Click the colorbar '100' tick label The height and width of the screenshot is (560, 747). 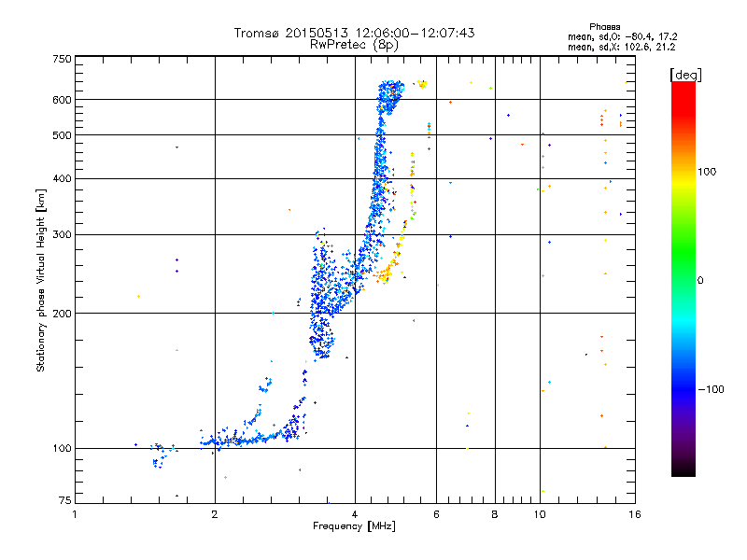coord(707,172)
